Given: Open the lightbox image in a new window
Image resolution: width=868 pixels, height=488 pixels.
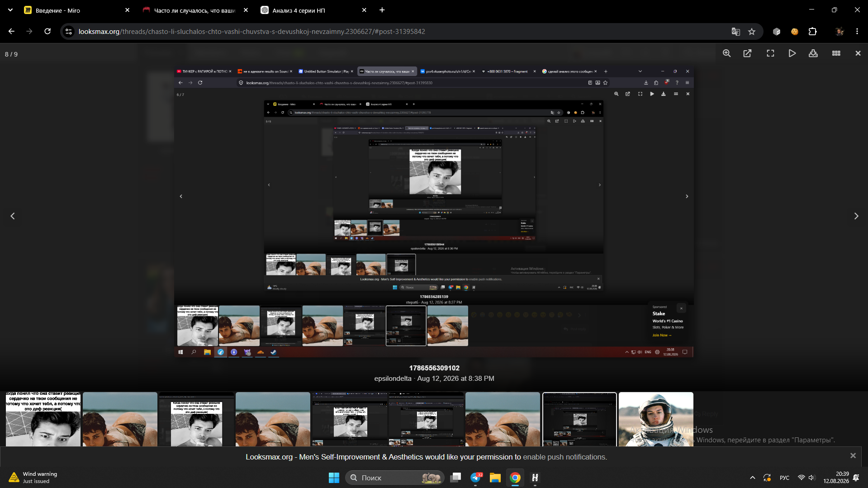Looking at the screenshot, I should pyautogui.click(x=748, y=53).
